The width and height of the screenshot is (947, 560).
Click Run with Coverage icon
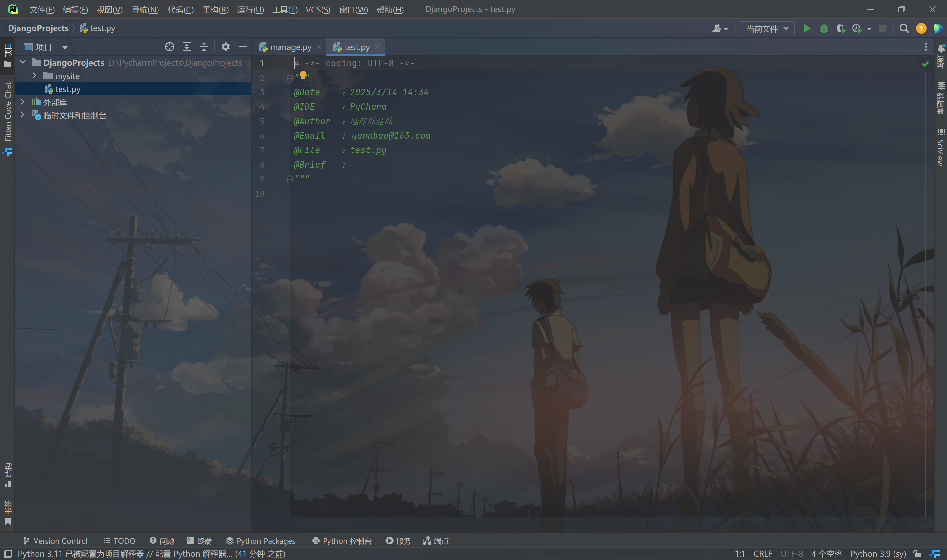840,28
